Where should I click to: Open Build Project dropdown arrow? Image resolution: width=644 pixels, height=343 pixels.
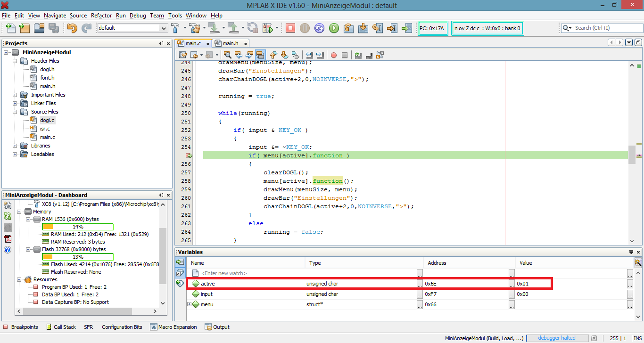tap(184, 28)
